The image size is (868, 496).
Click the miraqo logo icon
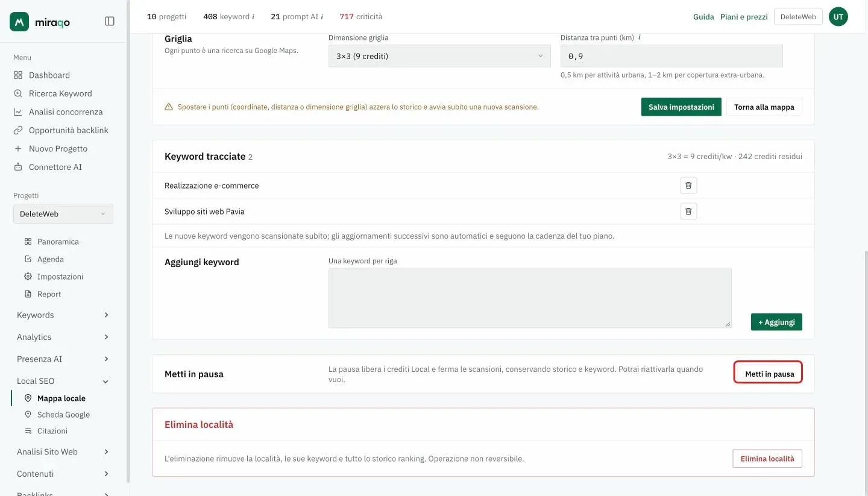19,22
